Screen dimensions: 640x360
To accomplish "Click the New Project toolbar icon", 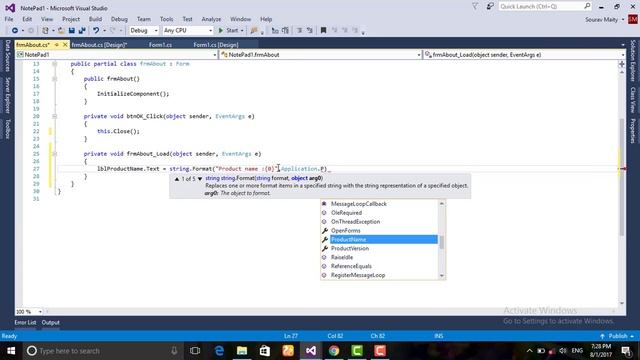I will tap(45, 31).
